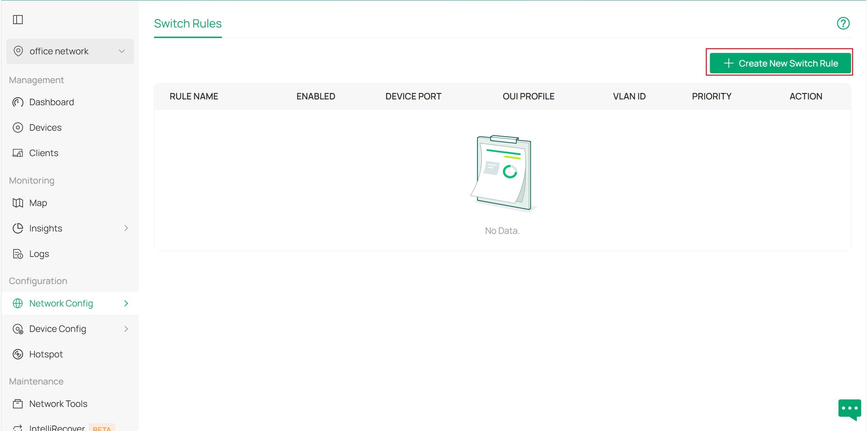Click the RULE NAME column header
Viewport: 868px width, 431px height.
194,96
